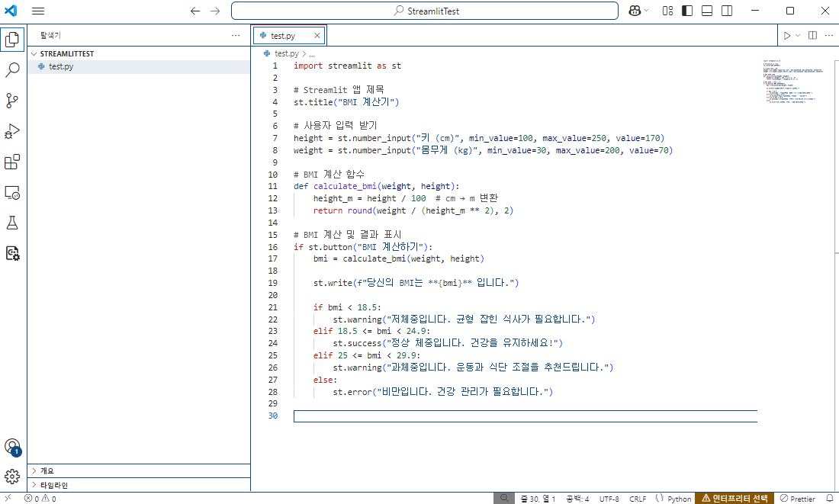Viewport: 839px width, 504px height.
Task: Open the Testing flask view
Action: pos(12,223)
